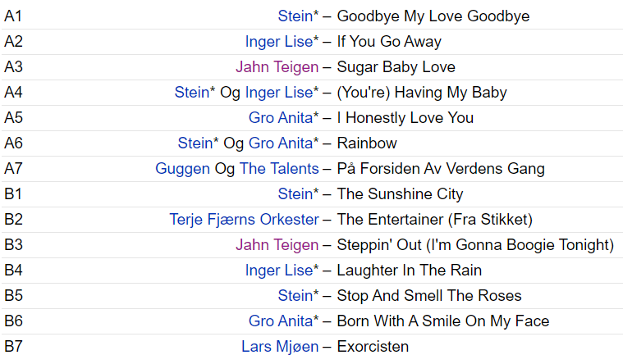Open Stein link on track B5
Image resolution: width=623 pixels, height=364 pixels.
pos(295,296)
